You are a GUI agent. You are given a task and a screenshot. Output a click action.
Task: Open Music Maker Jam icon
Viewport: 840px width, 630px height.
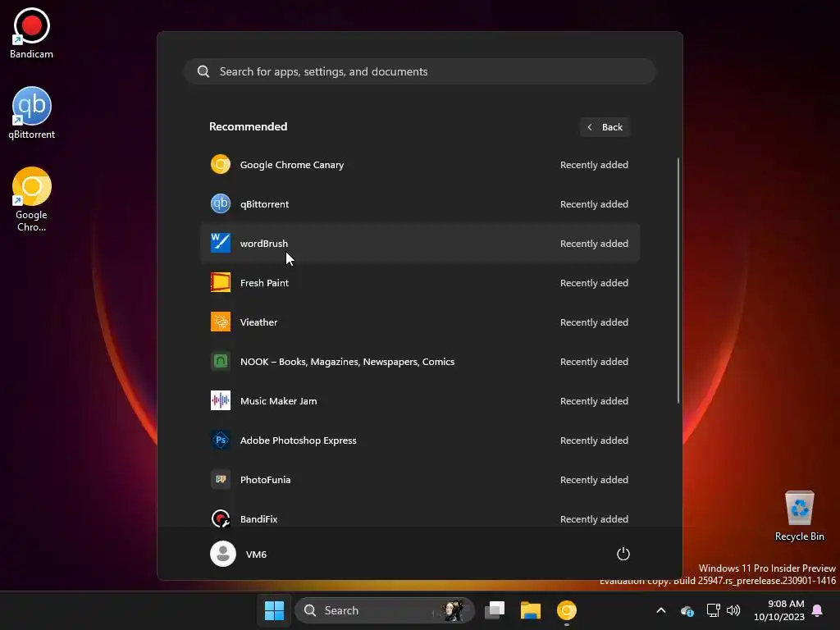(220, 400)
